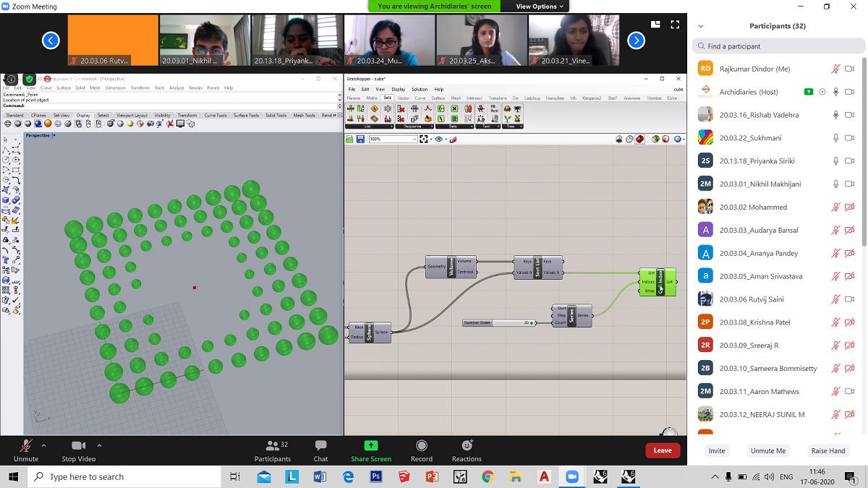Image resolution: width=868 pixels, height=488 pixels.
Task: Open Photoshop from the Windows taskbar
Action: [375, 476]
